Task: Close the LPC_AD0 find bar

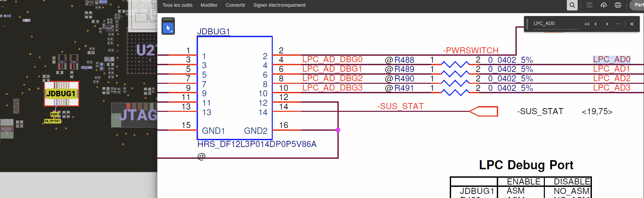Action: click(632, 24)
